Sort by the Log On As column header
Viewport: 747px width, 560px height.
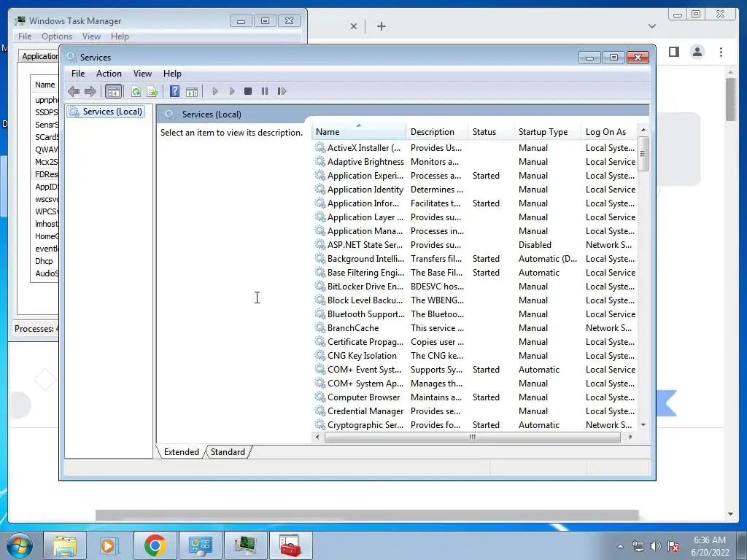tap(609, 132)
